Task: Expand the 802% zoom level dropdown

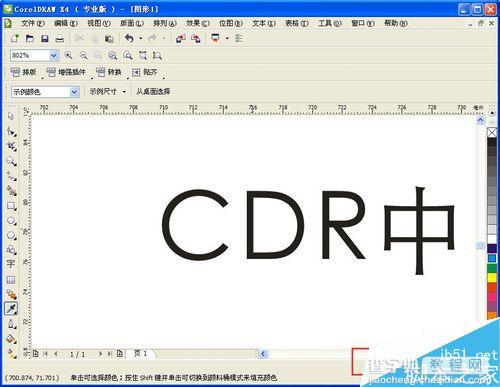Action: point(54,55)
